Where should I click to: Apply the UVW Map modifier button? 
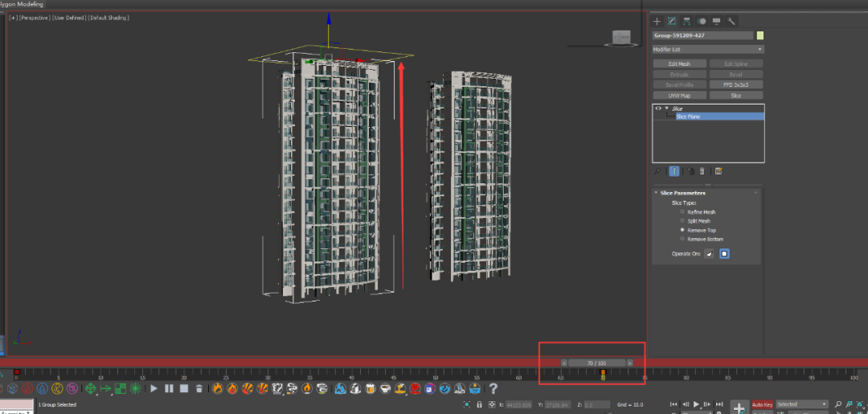pyautogui.click(x=679, y=95)
